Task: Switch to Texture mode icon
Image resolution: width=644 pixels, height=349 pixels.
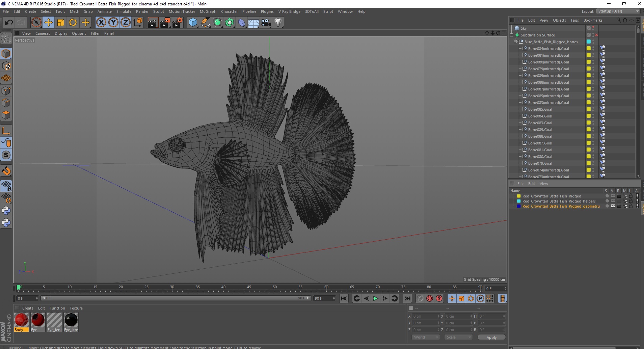Action: tap(6, 66)
